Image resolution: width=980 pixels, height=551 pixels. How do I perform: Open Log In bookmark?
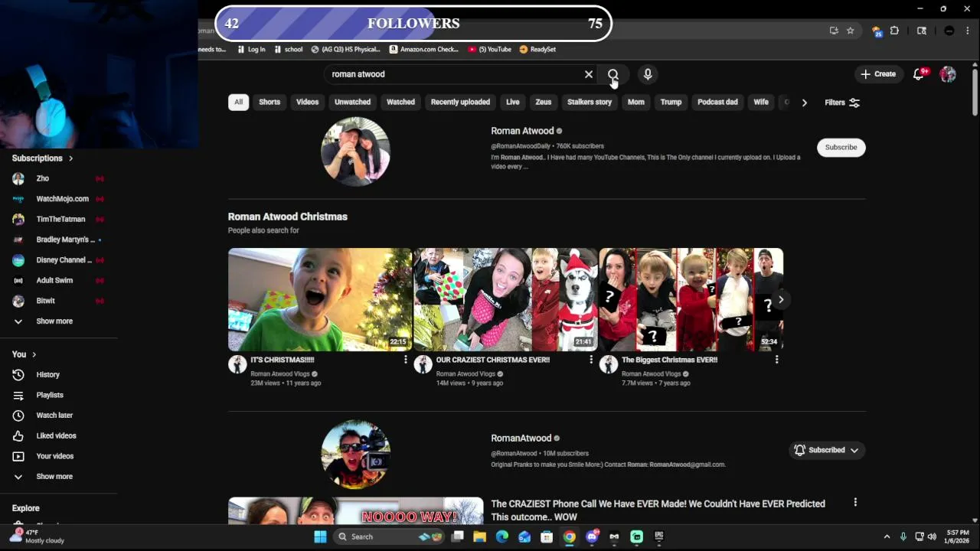[251, 49]
